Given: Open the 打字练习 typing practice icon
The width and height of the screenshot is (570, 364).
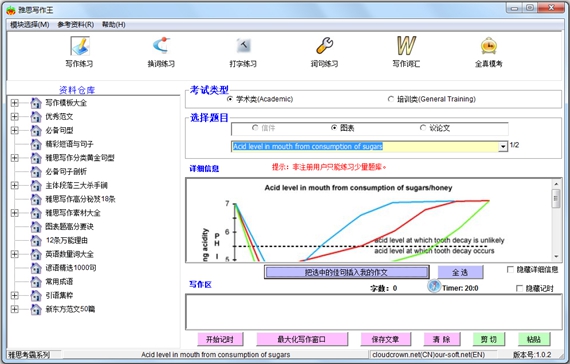Looking at the screenshot, I should [243, 45].
